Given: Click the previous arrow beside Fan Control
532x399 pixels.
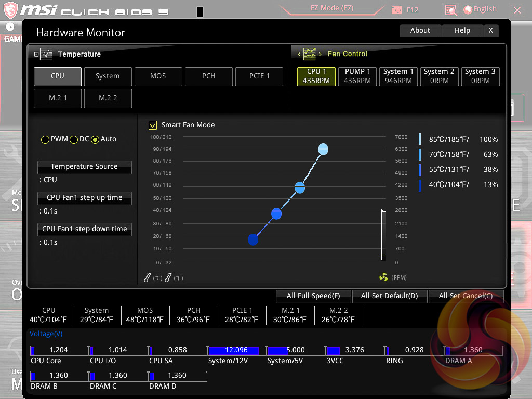Looking at the screenshot, I should point(299,54).
